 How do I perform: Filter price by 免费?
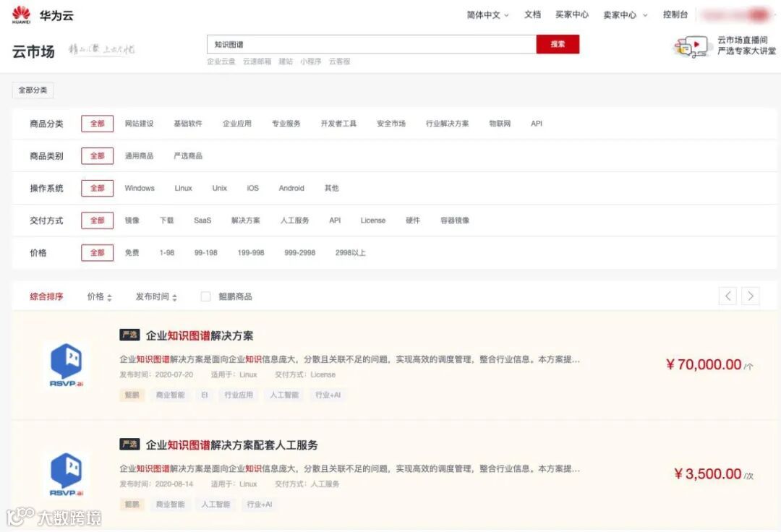point(132,253)
